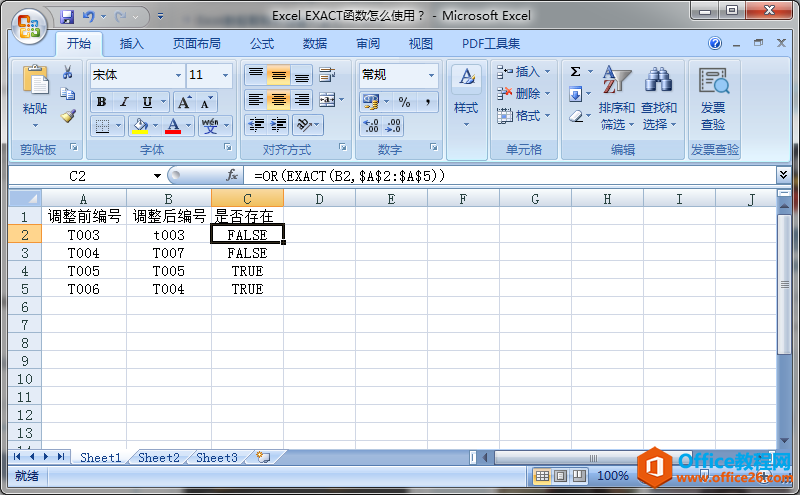The image size is (800, 495).
Task: Increase indent of cell content
Action: tap(279, 125)
